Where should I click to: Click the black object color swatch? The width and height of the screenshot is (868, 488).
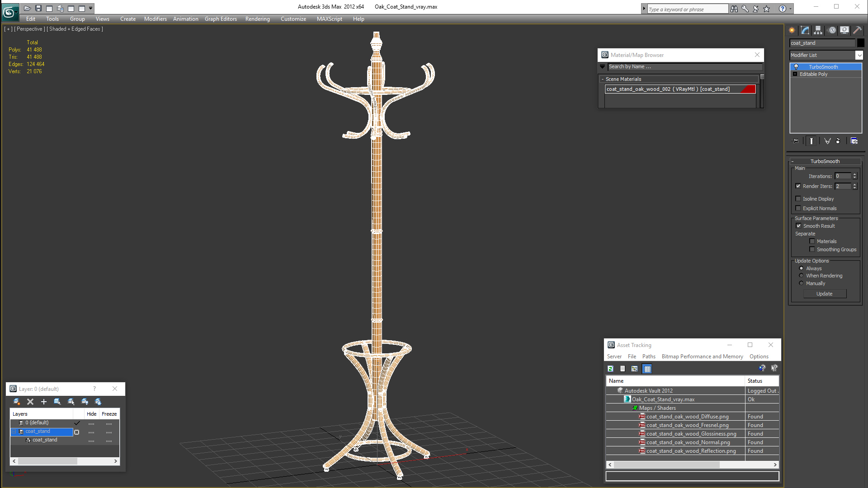861,43
